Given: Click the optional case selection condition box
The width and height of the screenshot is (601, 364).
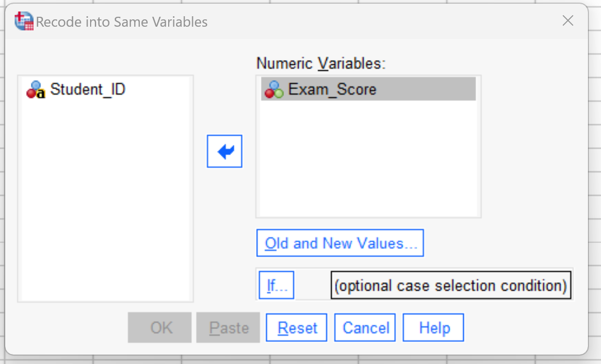Looking at the screenshot, I should point(451,285).
